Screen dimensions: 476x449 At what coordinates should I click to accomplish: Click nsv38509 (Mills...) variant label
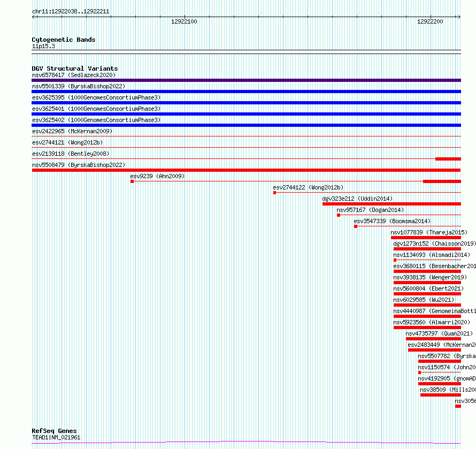tap(448, 390)
